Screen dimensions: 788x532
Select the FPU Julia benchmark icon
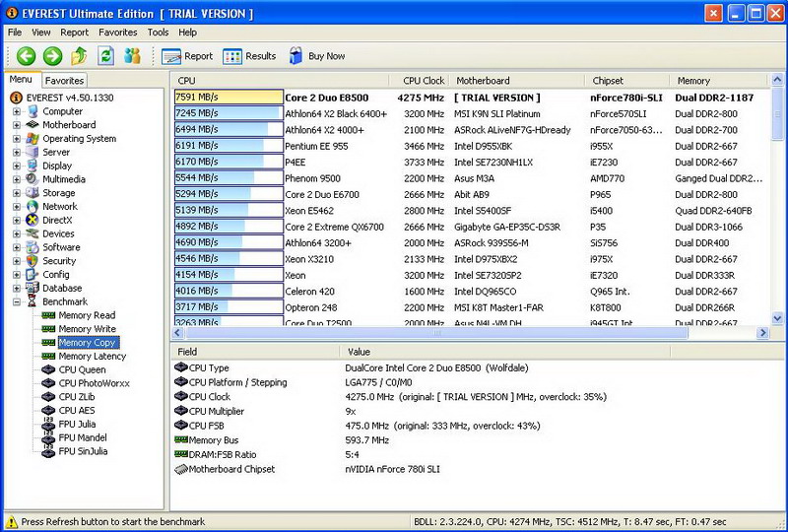(48, 425)
